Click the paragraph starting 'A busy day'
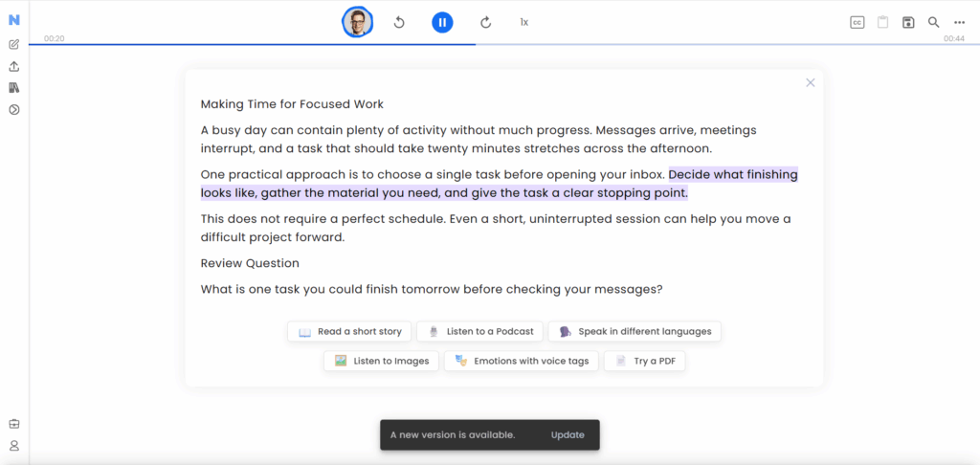This screenshot has width=980, height=465. (x=479, y=140)
